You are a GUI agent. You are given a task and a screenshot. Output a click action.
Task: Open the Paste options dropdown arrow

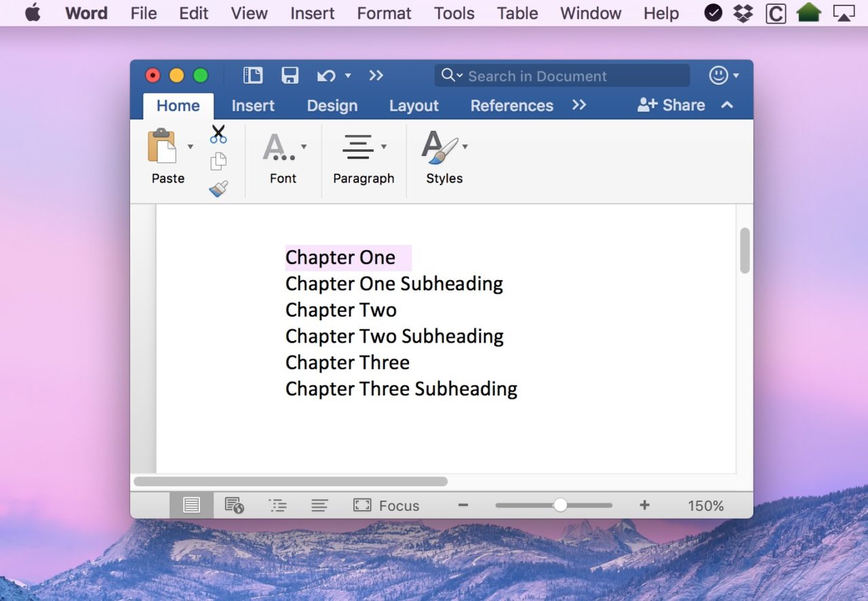tap(191, 146)
